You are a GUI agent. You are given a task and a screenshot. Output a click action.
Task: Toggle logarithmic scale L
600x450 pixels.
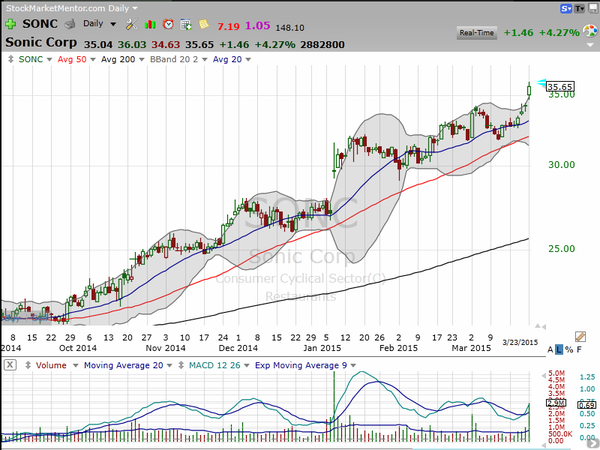pos(559,349)
